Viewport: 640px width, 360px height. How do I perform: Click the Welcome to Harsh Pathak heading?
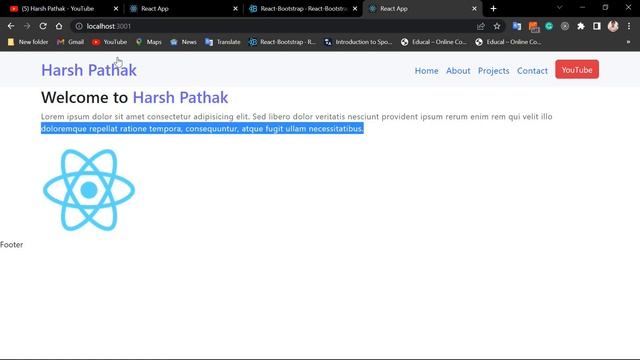click(x=134, y=98)
